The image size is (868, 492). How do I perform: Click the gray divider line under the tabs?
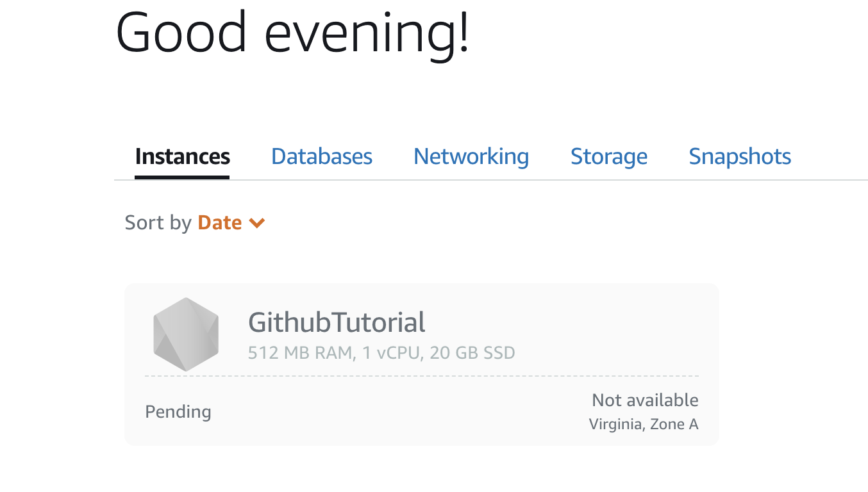[513, 180]
